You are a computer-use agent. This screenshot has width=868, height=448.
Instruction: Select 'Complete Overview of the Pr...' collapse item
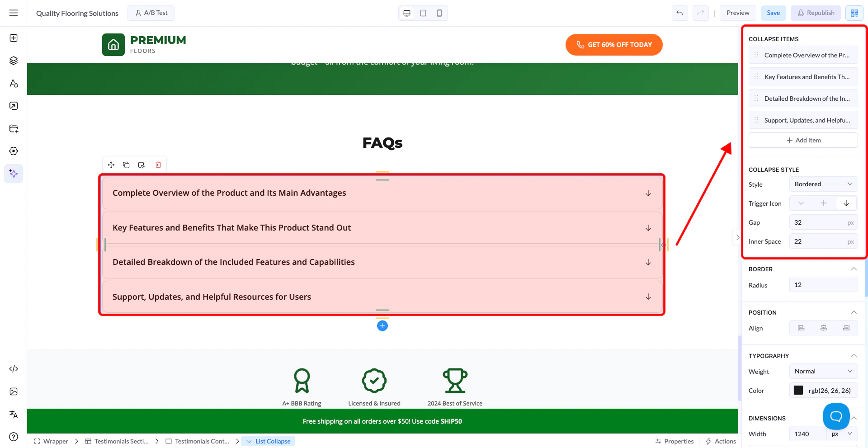pyautogui.click(x=803, y=55)
